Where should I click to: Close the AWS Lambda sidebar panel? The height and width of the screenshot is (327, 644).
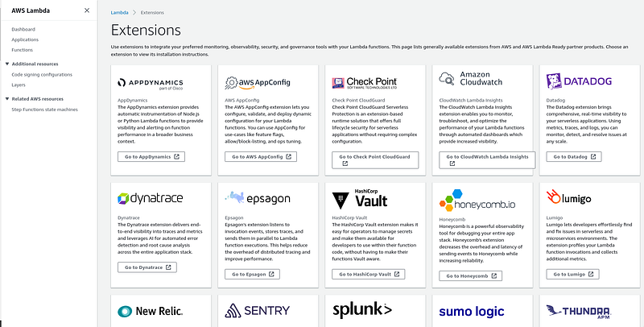87,10
